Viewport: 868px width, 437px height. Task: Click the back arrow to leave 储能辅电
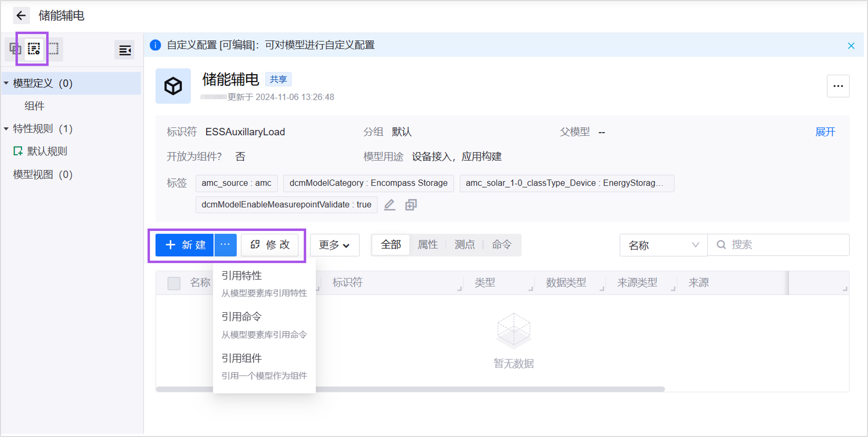[x=21, y=15]
